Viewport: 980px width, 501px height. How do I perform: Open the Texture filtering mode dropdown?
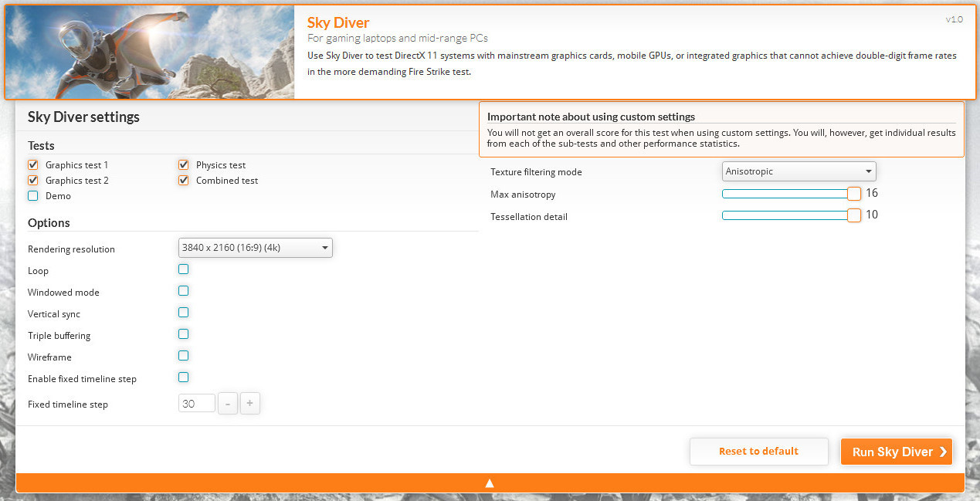tap(799, 171)
